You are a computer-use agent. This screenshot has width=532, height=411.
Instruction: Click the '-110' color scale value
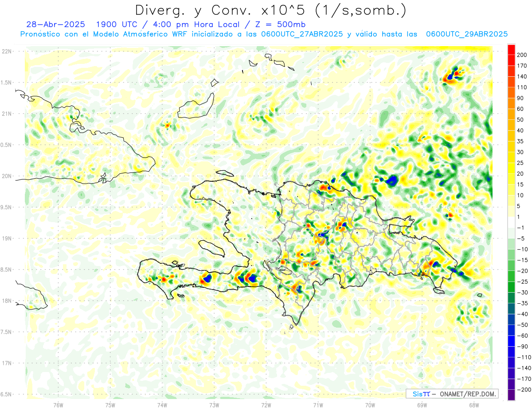[x=523, y=357]
